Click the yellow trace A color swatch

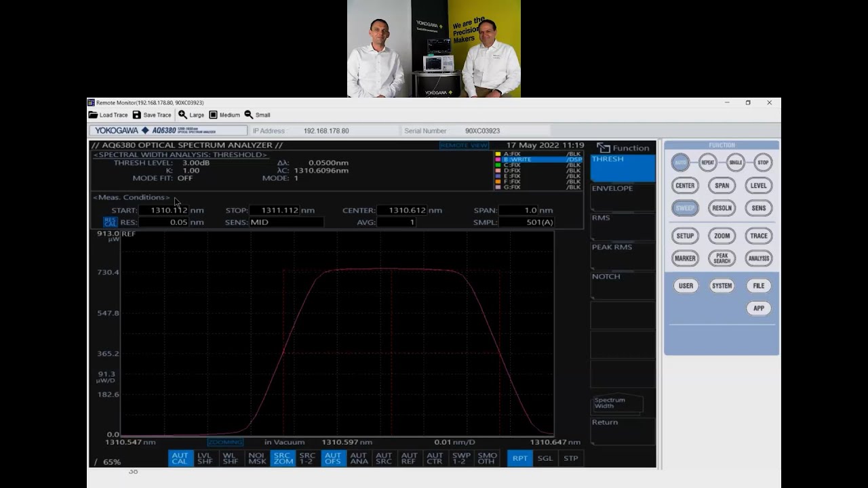(x=498, y=155)
